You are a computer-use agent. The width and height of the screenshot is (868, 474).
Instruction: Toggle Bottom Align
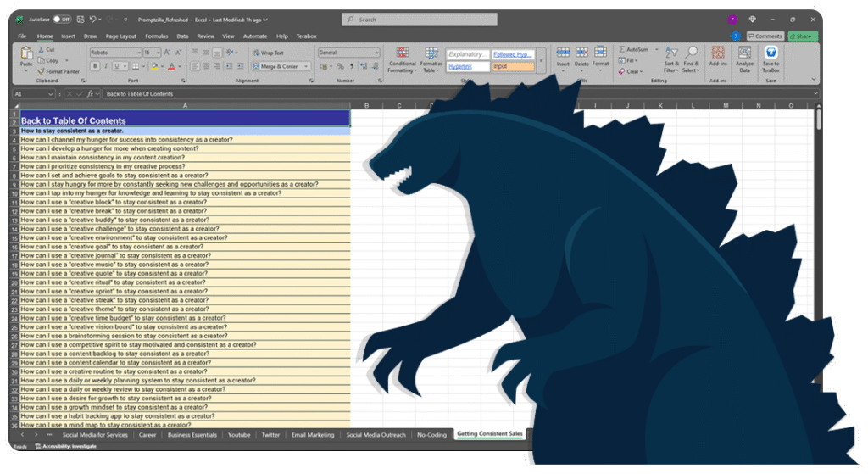pos(217,53)
